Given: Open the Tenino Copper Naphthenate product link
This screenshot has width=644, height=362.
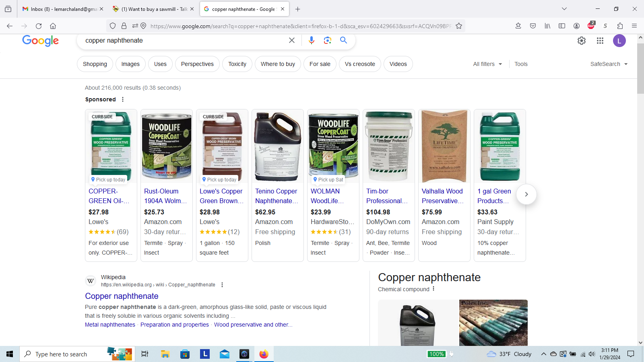Looking at the screenshot, I should [277, 196].
